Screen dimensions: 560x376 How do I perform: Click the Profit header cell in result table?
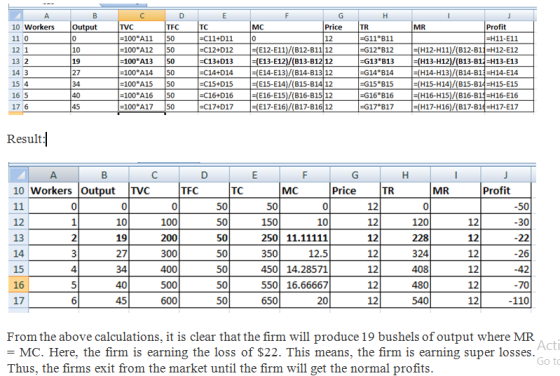point(506,190)
